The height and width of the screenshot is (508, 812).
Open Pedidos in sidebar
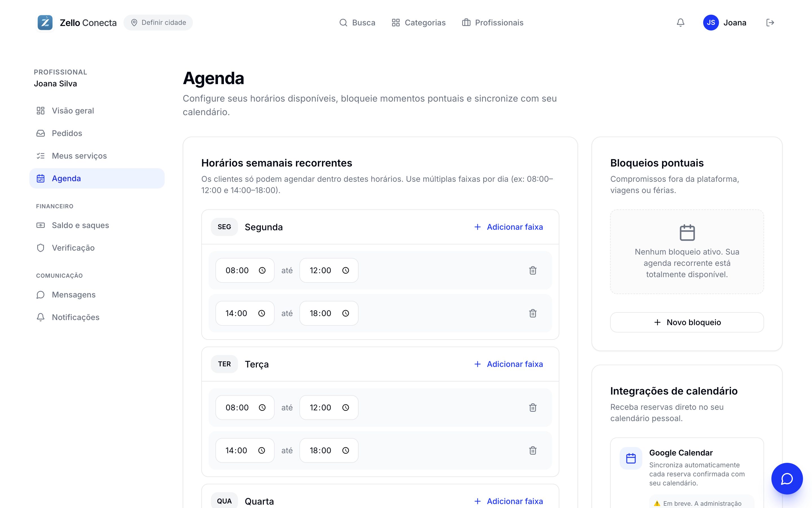(97, 133)
